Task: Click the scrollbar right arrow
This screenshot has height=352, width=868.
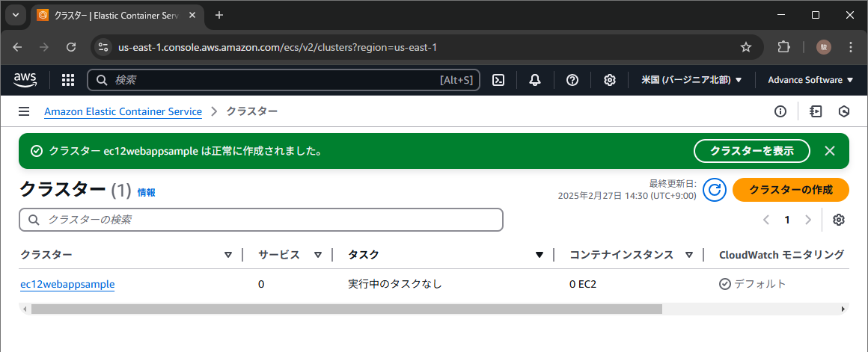Action: click(x=843, y=309)
